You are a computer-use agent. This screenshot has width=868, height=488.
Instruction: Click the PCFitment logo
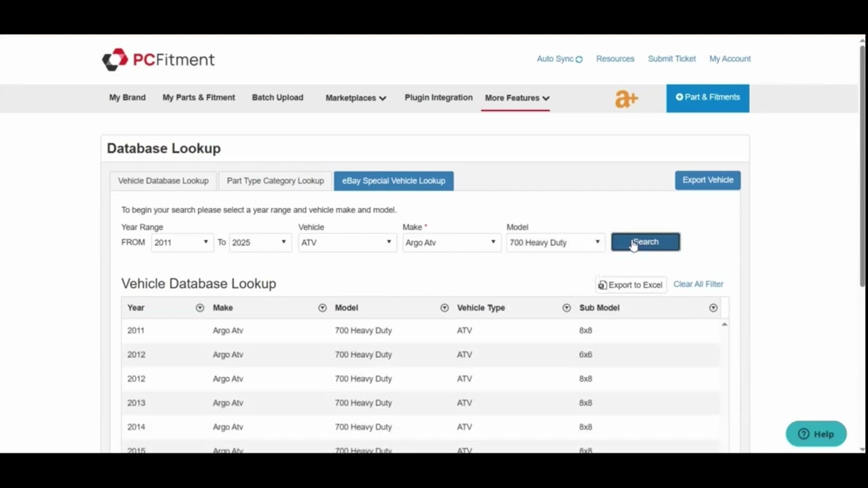158,60
